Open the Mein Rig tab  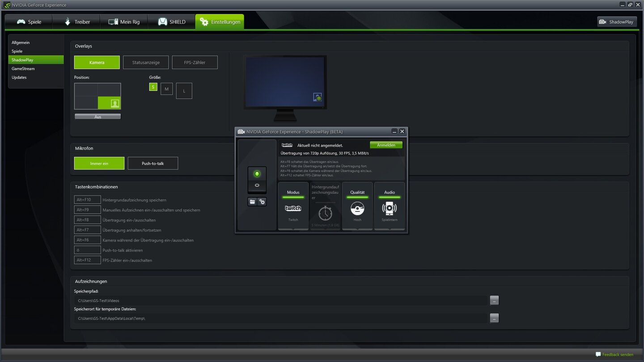point(123,22)
